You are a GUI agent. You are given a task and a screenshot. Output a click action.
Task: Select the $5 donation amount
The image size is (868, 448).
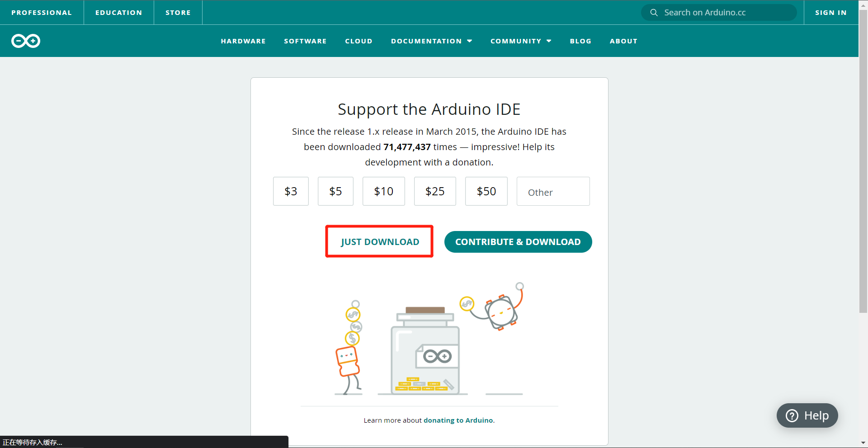[335, 191]
